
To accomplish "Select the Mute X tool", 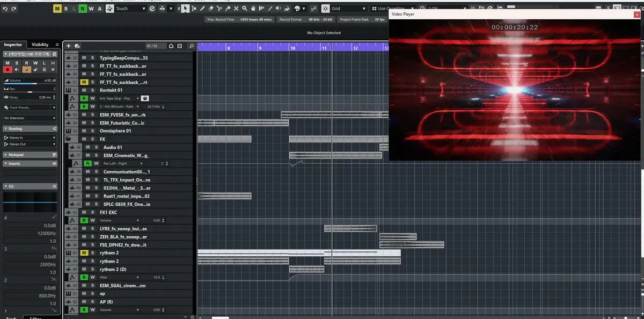I will (x=236, y=9).
